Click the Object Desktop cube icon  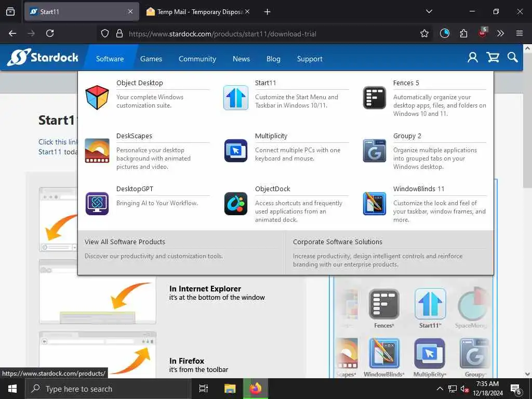97,97
